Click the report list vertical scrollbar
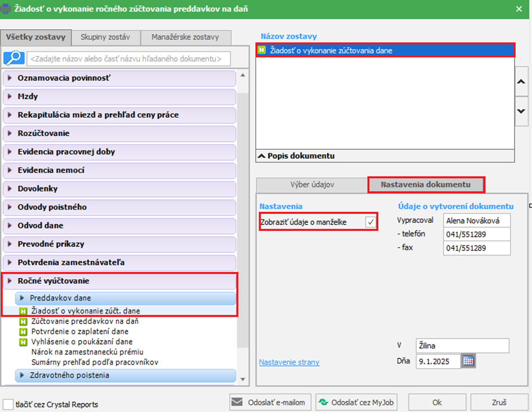Viewport: 532px width, 412px height. point(243,225)
